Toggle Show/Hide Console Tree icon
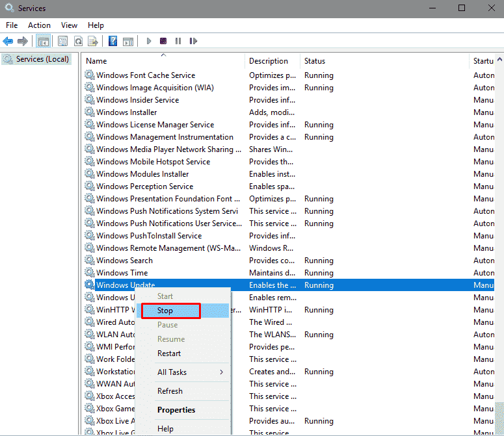Viewport: 504px width, 436px height. [44, 41]
